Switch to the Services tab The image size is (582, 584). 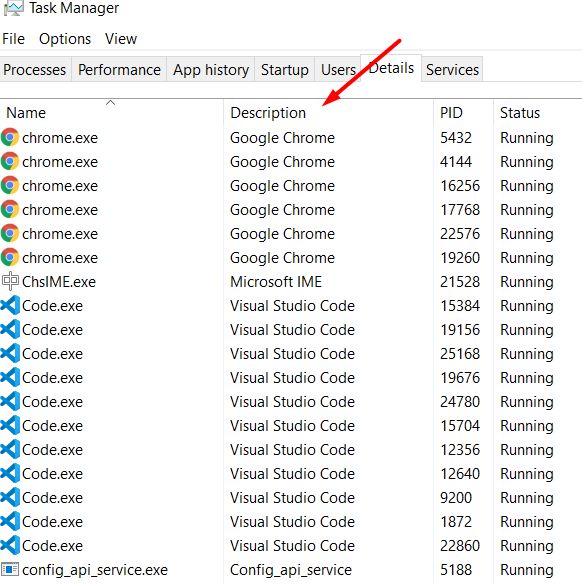[452, 70]
